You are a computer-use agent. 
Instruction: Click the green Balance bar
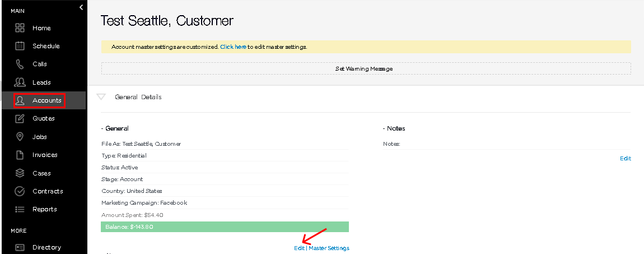[x=225, y=227]
